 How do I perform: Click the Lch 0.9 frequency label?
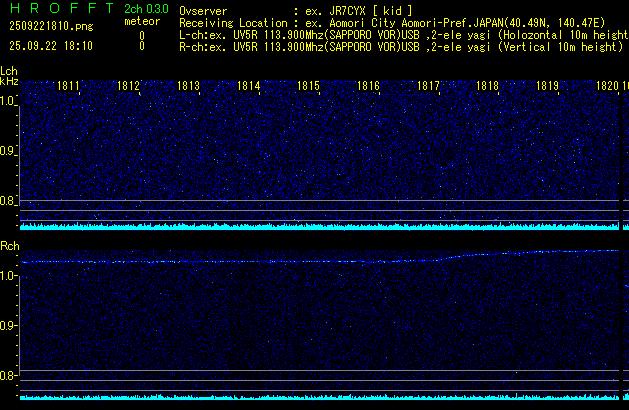click(x=8, y=151)
